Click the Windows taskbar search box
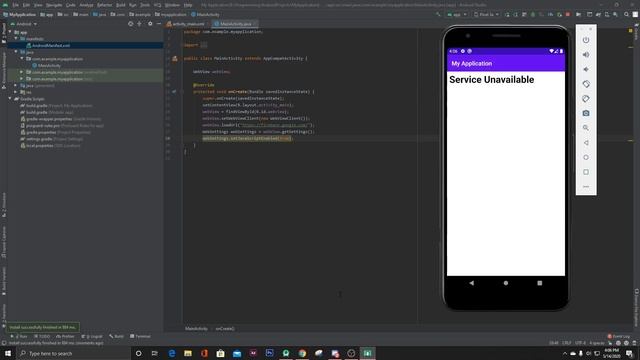The width and height of the screenshot is (640, 360). pos(73,353)
